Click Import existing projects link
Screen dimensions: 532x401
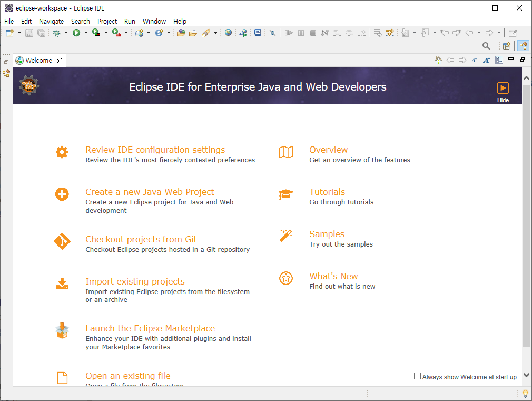pyautogui.click(x=135, y=281)
